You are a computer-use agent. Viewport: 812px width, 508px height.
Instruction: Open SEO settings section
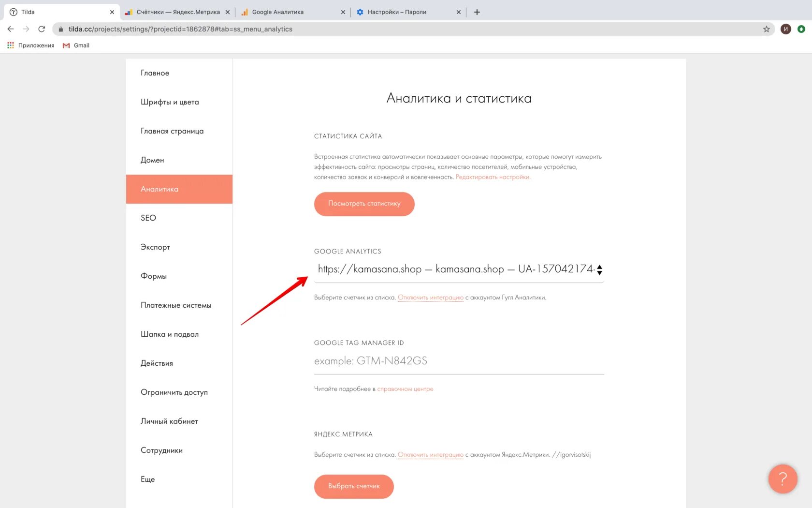tap(179, 218)
